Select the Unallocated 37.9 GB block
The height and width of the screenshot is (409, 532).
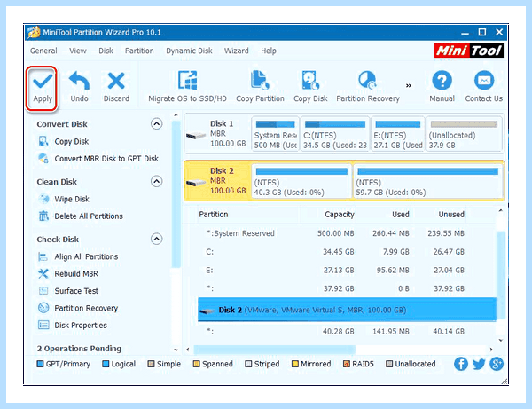coord(464,134)
